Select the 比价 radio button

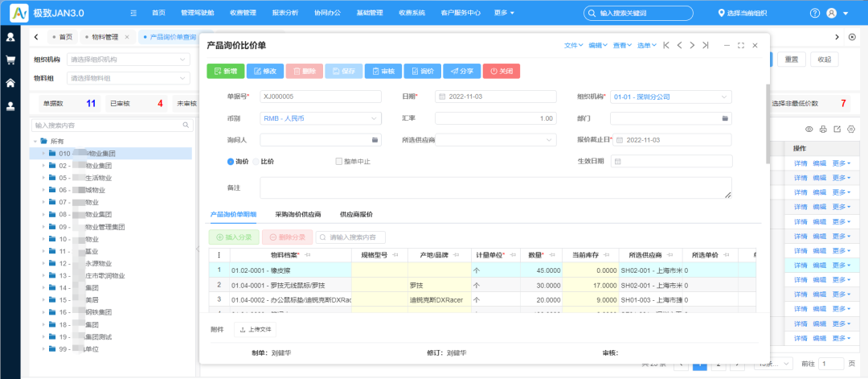256,161
